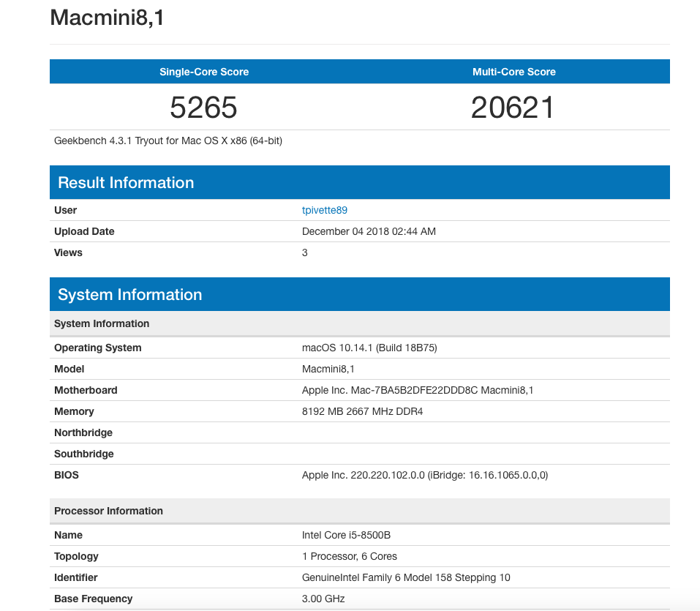Click the Upload Date row label

point(84,231)
